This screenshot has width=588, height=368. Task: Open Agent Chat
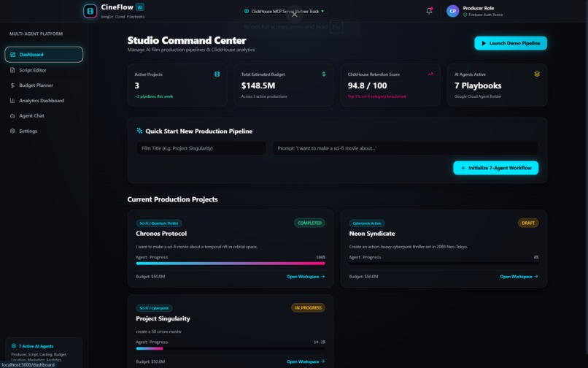[x=44, y=115]
